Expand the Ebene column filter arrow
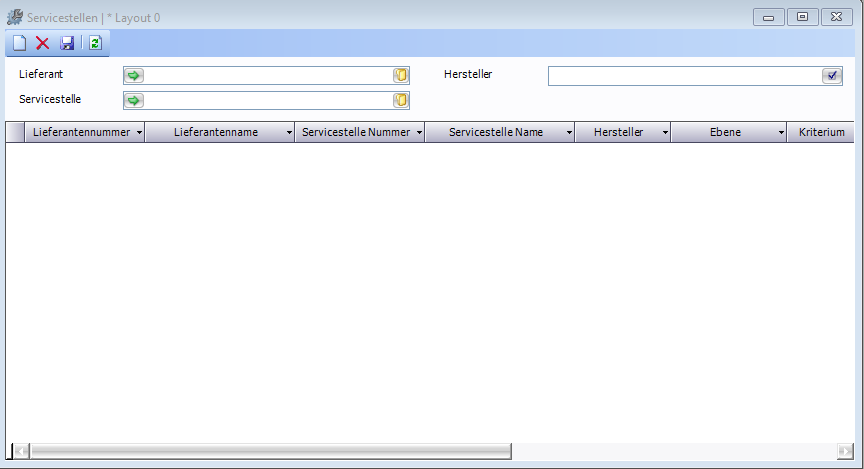 click(x=781, y=133)
